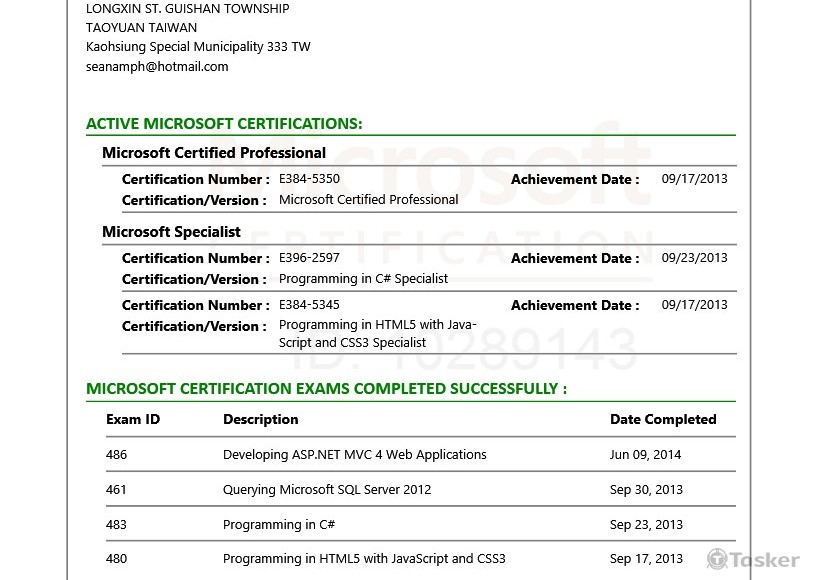Click the Exam ID column header
816x580 pixels.
click(x=132, y=420)
